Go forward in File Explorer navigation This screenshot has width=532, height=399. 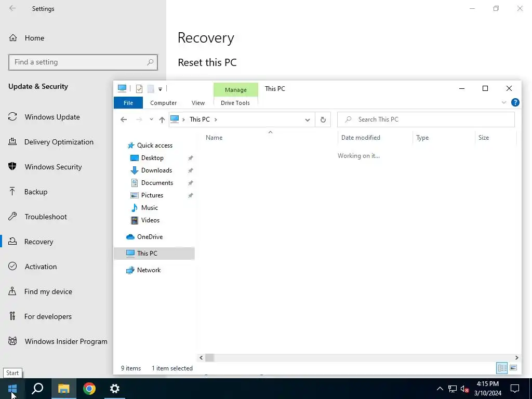[139, 119]
